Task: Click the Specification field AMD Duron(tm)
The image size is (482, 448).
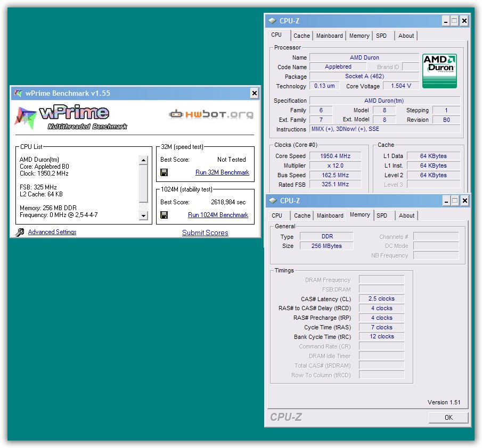Action: click(x=385, y=101)
